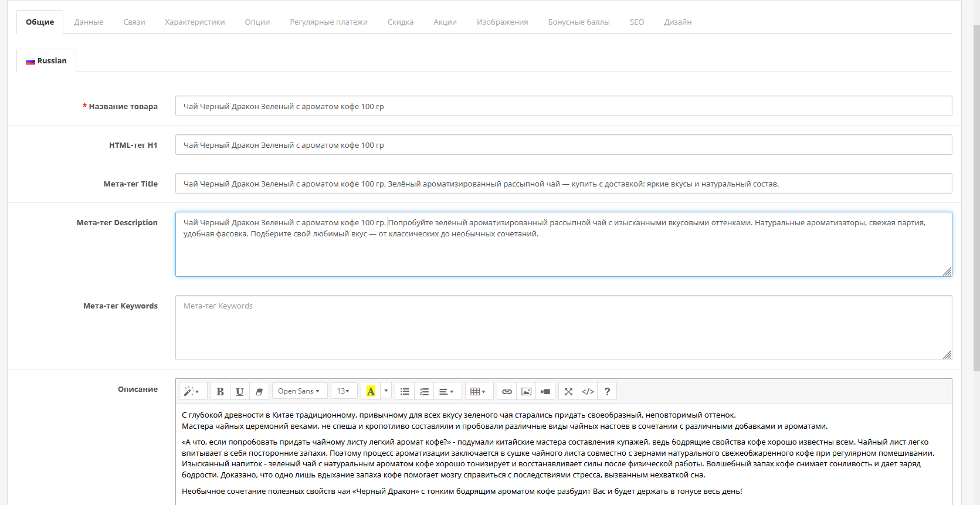Insert unordered bullet list
The width and height of the screenshot is (980, 505).
click(405, 391)
